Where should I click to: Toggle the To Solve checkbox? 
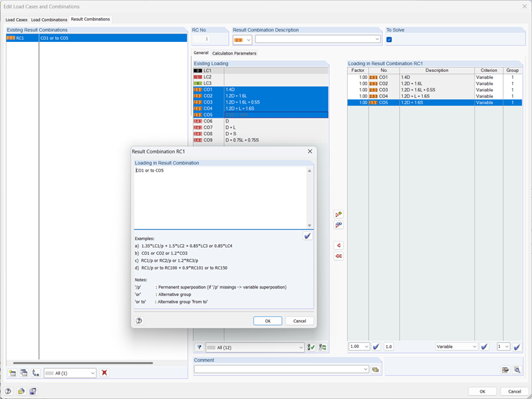click(389, 40)
